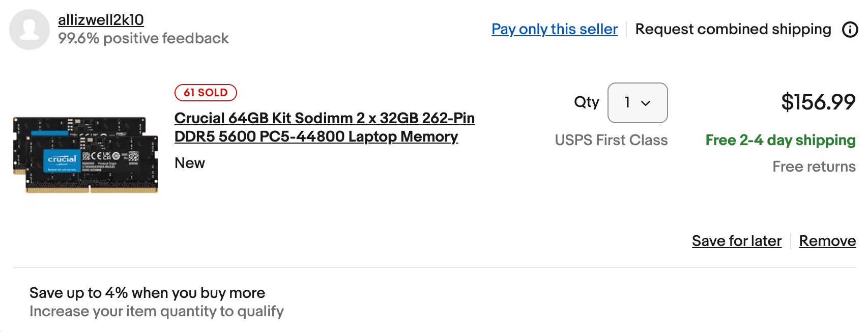Click the 61 SOLD badge

pyautogui.click(x=206, y=93)
